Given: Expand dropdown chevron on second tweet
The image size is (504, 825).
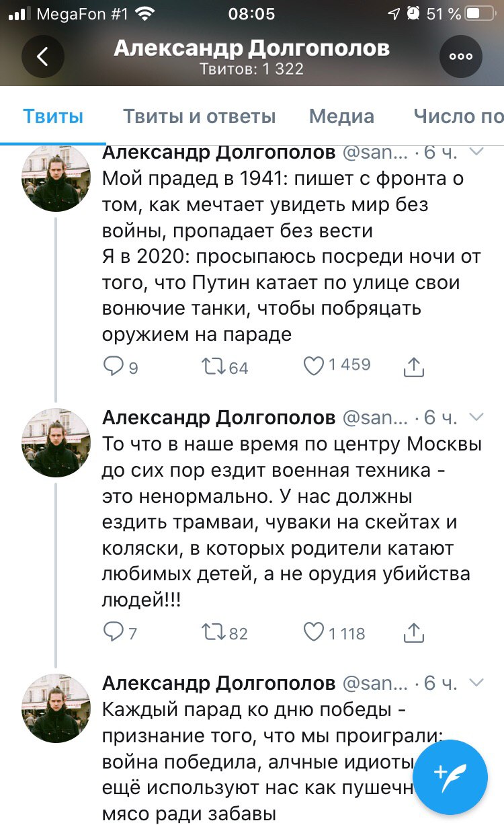Looking at the screenshot, I should 476,418.
